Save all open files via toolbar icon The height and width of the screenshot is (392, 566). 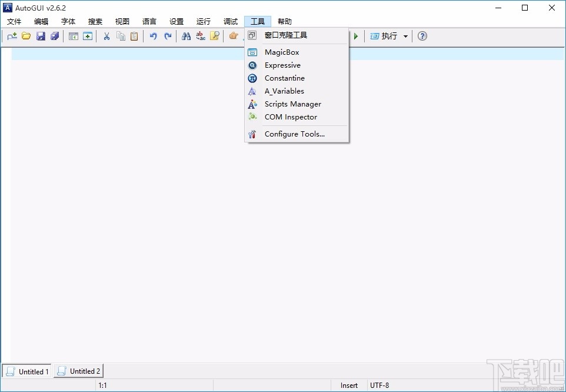[x=55, y=36]
